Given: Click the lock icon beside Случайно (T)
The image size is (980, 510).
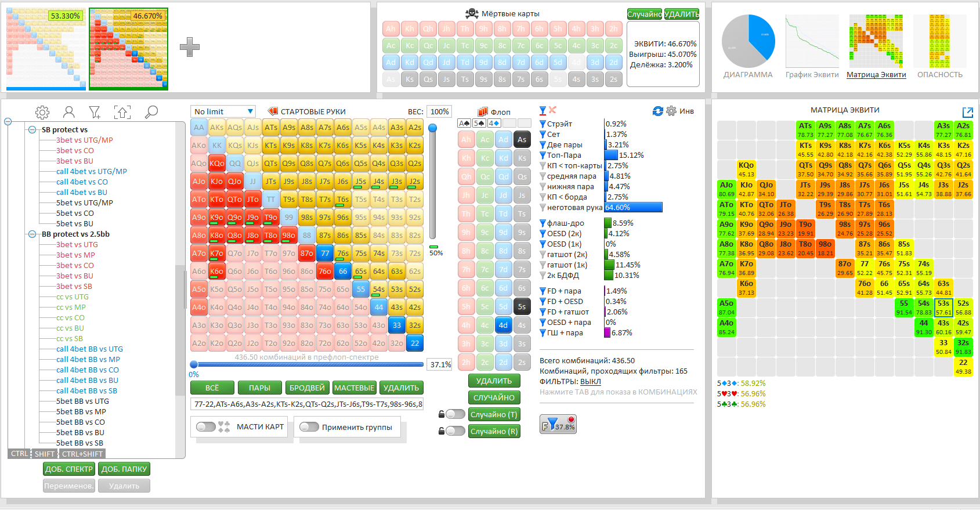Looking at the screenshot, I should 442,414.
